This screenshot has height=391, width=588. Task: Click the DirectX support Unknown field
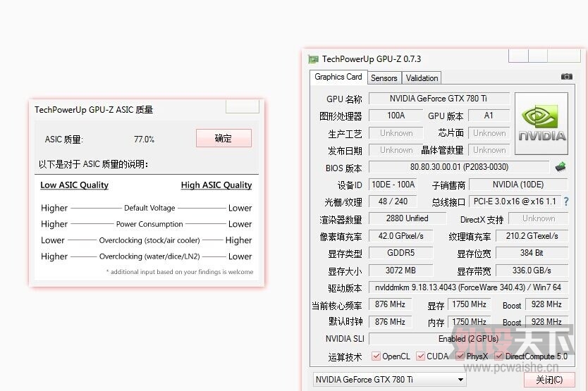coord(539,218)
